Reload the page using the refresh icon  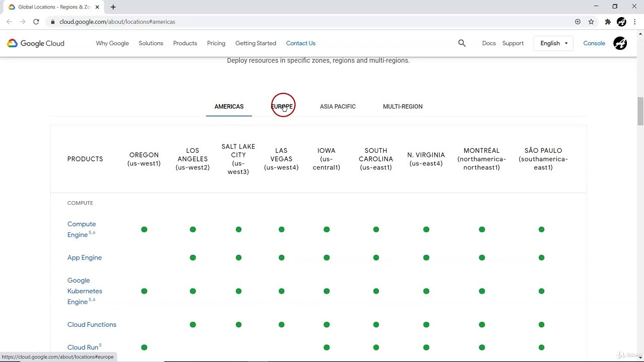click(x=36, y=22)
